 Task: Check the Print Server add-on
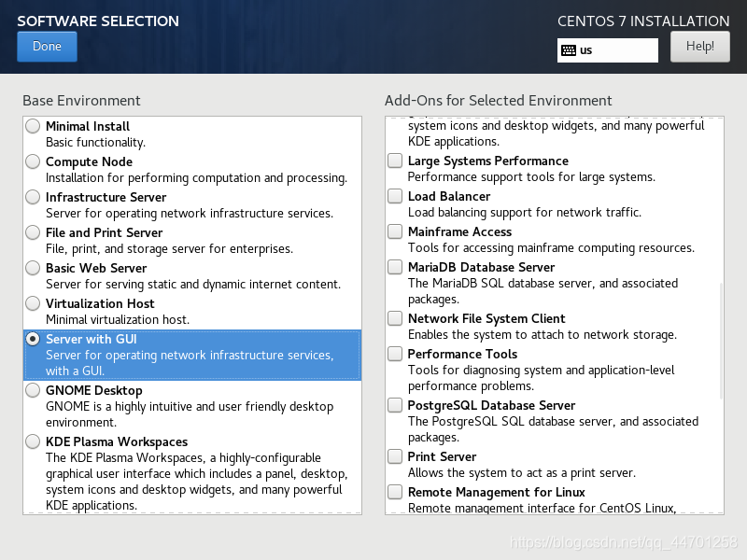coord(395,456)
